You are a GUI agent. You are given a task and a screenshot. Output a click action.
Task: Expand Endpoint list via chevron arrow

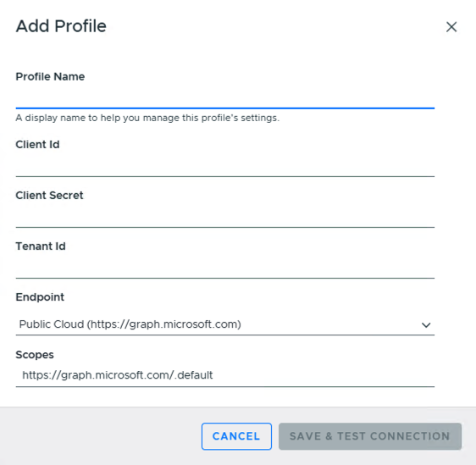pos(426,325)
